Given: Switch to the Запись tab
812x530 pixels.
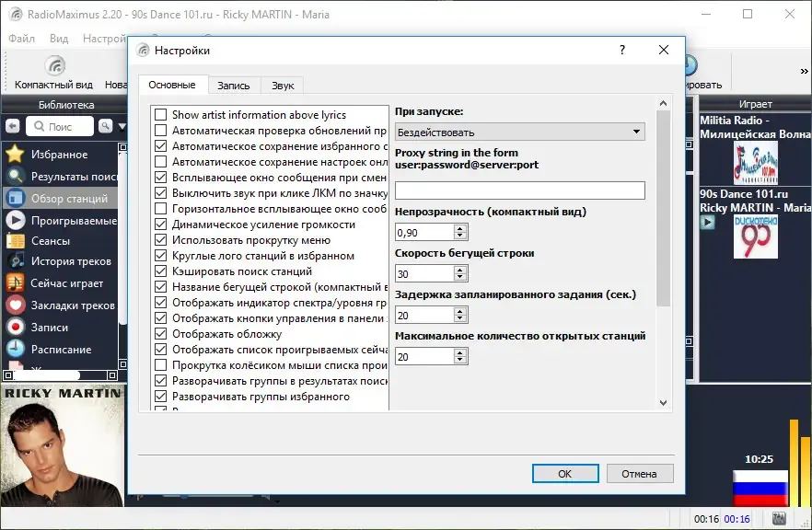Looking at the screenshot, I should pos(234,86).
